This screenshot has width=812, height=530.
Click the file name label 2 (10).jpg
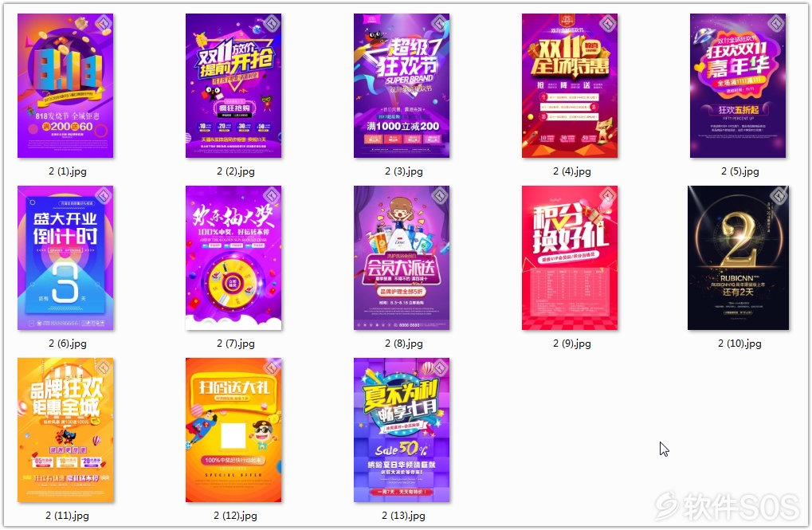739,344
